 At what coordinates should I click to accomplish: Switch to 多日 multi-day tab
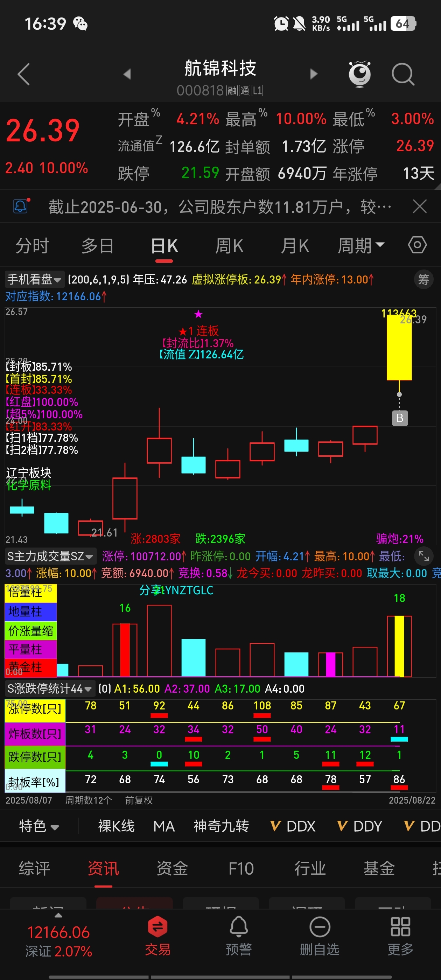pyautogui.click(x=98, y=246)
